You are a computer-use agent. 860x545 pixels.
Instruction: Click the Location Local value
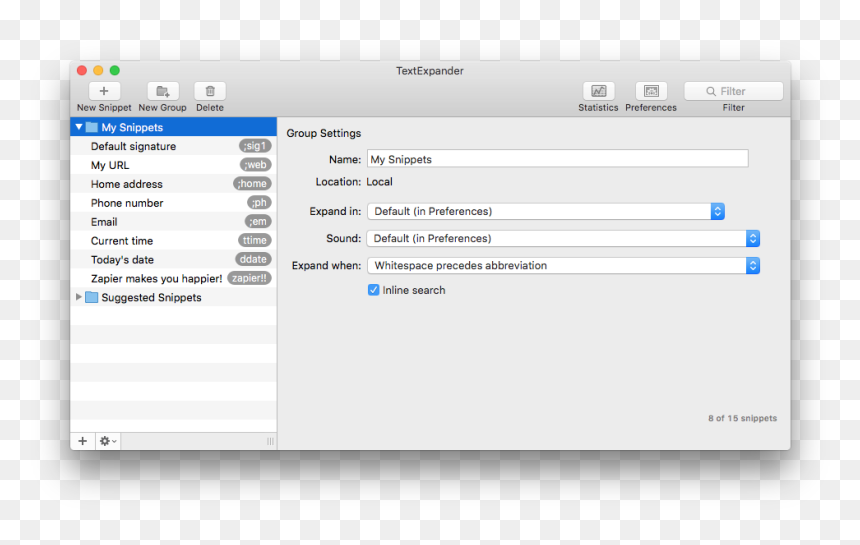tap(379, 181)
